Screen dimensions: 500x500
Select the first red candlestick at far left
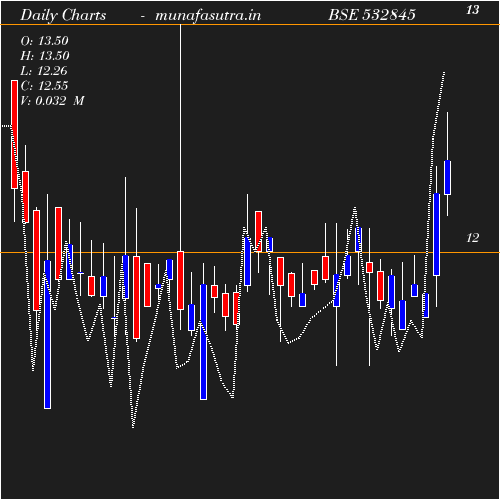pos(14,134)
